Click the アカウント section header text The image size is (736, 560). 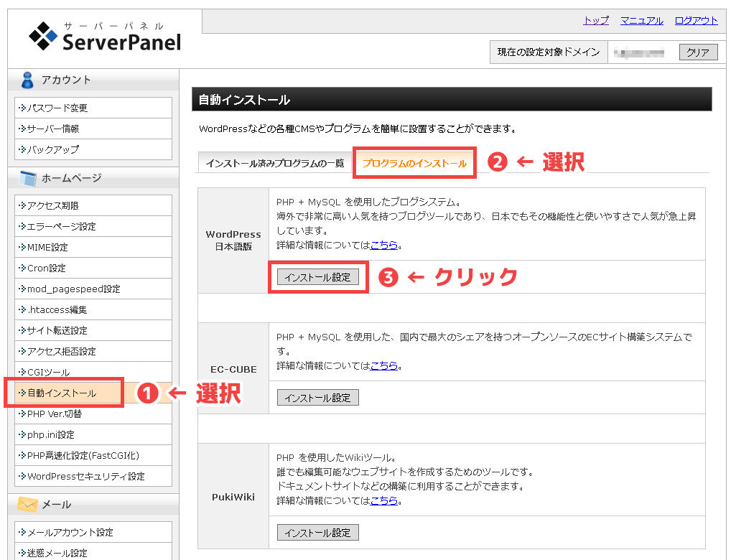pos(66,80)
